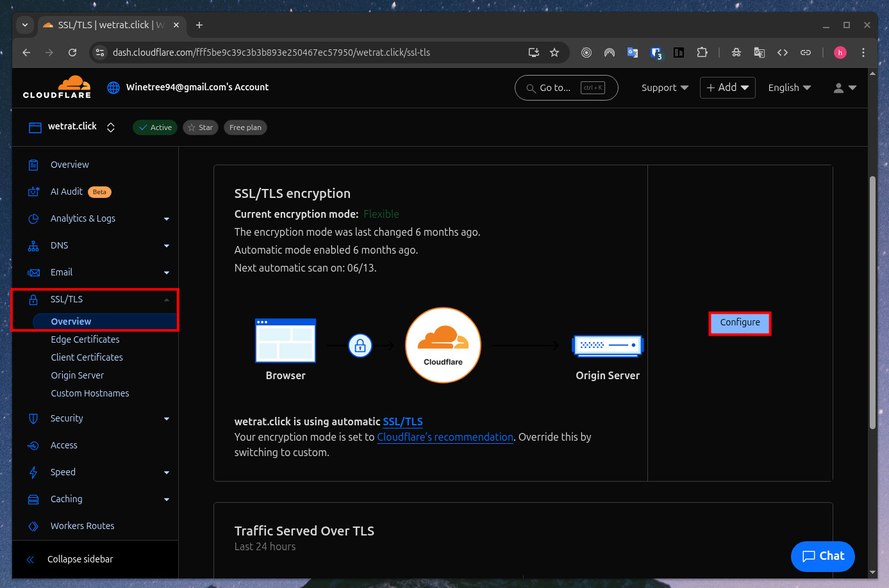Expand the Caching menu arrow
The width and height of the screenshot is (889, 588).
coord(167,500)
